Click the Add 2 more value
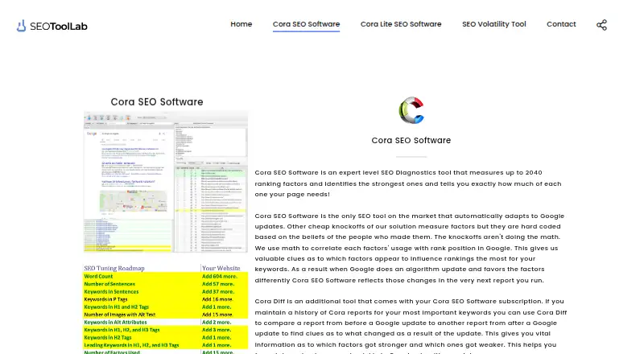 click(x=217, y=323)
